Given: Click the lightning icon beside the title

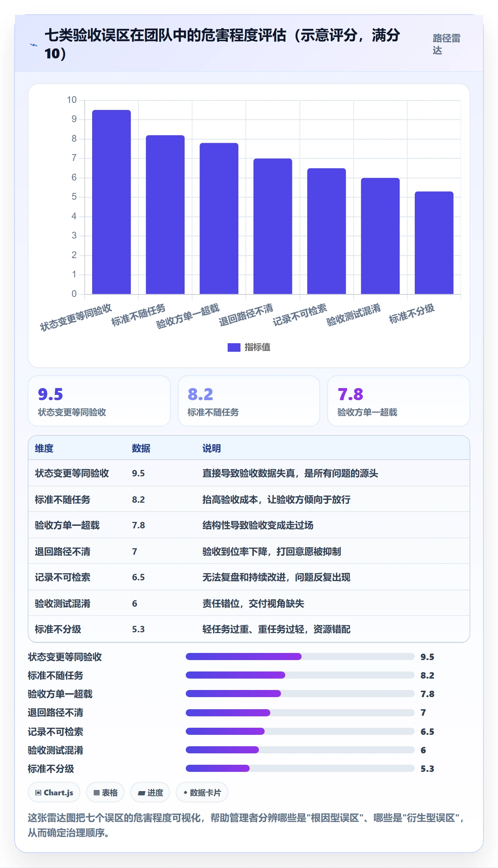Looking at the screenshot, I should click(x=34, y=45).
